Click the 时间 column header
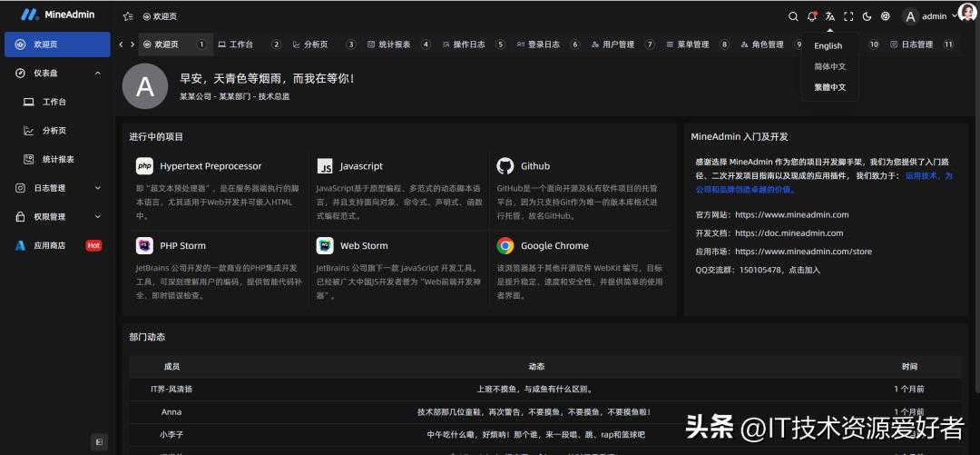The height and width of the screenshot is (455, 980). pyautogui.click(x=910, y=367)
